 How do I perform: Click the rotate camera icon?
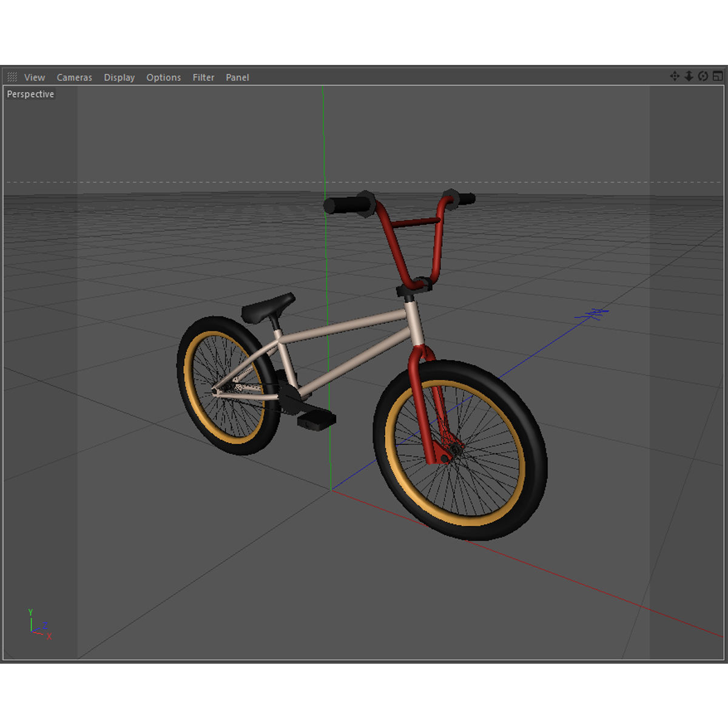click(x=703, y=76)
